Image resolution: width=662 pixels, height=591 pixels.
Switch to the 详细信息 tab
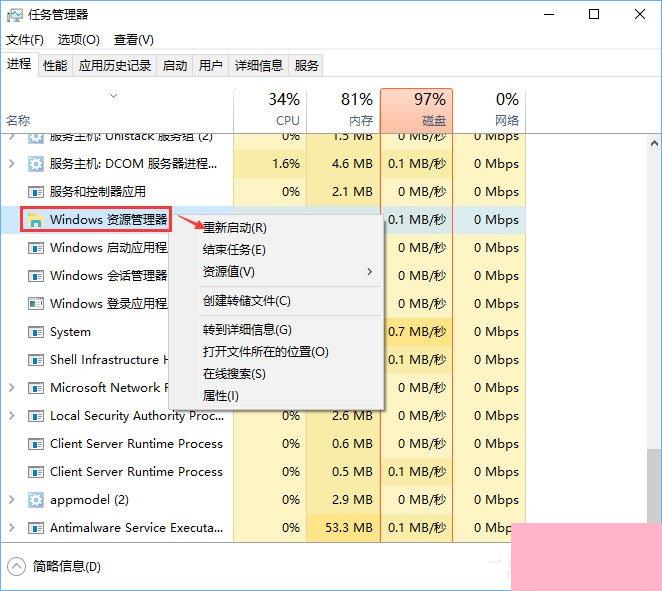[259, 65]
